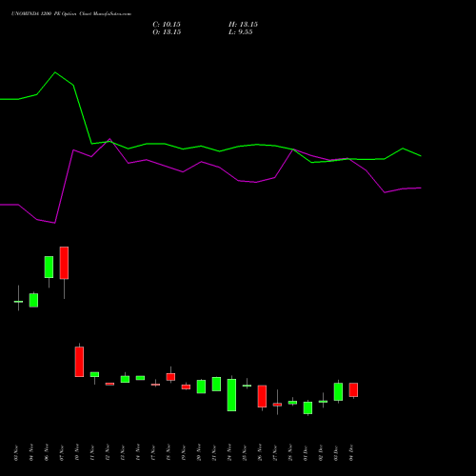Click the green candle for 03 Dec
Image resolution: width=476 pixels, height=476 pixels.
(x=338, y=391)
